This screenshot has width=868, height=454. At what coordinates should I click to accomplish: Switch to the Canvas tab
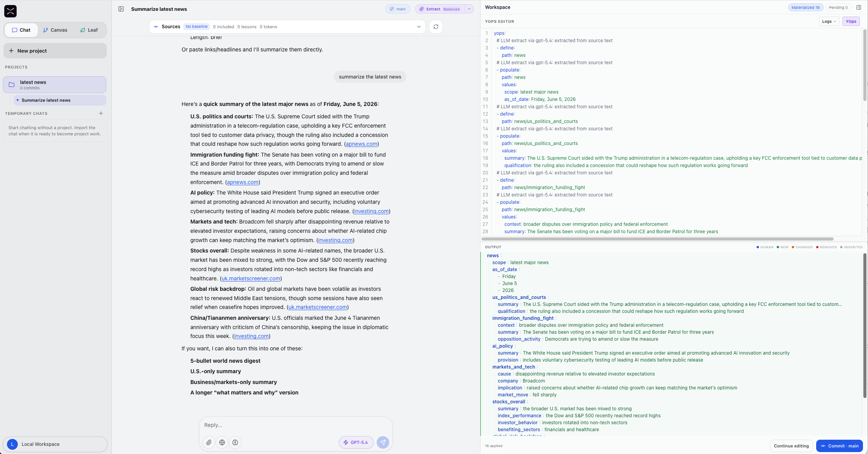pyautogui.click(x=55, y=30)
